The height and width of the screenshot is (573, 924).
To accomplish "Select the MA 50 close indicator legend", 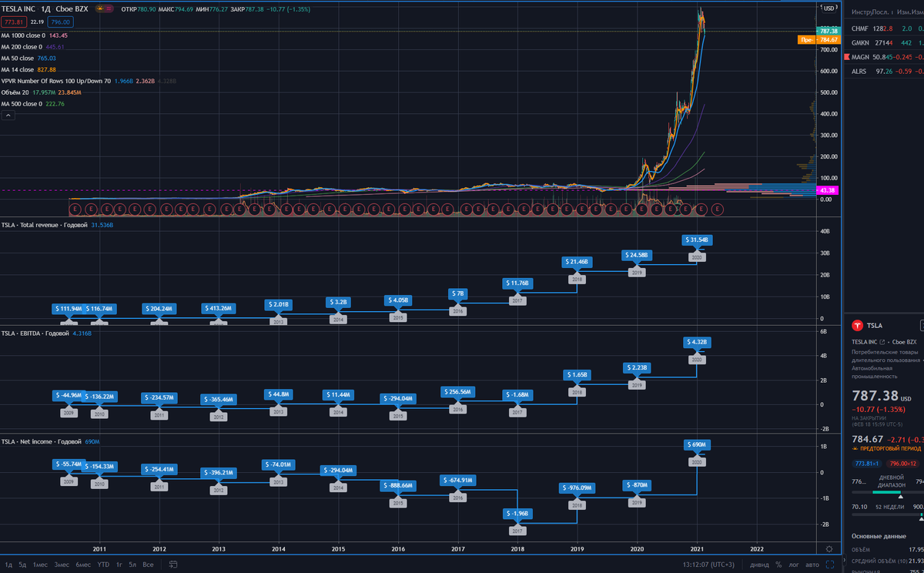I will (x=28, y=59).
